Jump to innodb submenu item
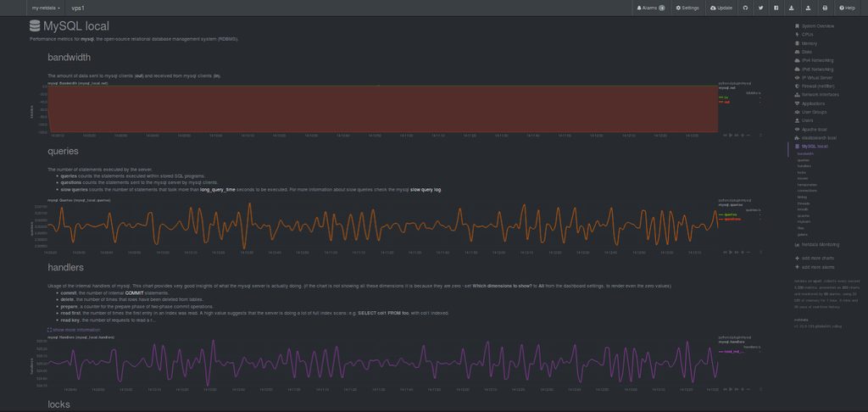This screenshot has width=868, height=412. pyautogui.click(x=803, y=209)
